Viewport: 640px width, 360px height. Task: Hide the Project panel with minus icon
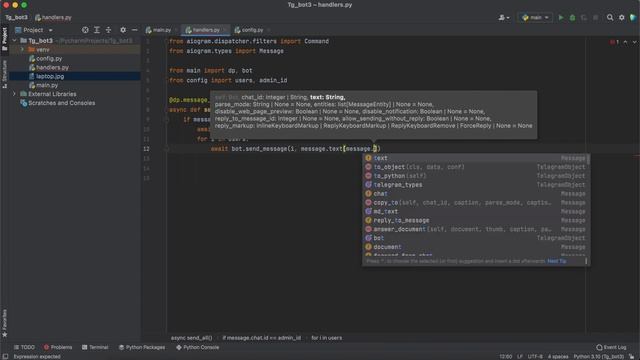[134, 30]
